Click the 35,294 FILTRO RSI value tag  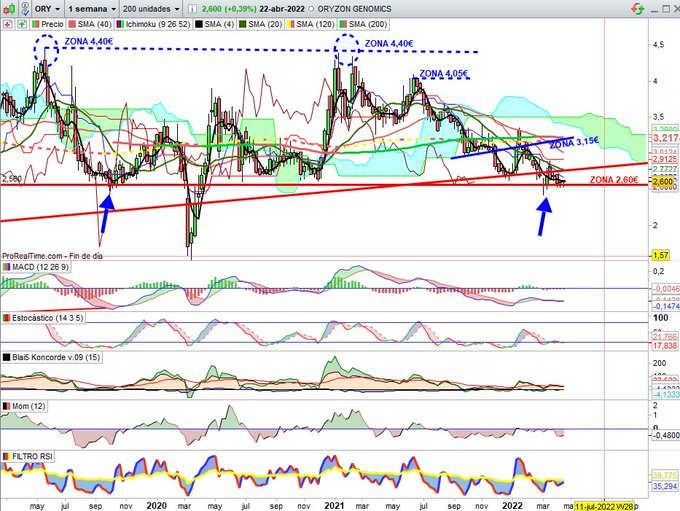[x=666, y=487]
